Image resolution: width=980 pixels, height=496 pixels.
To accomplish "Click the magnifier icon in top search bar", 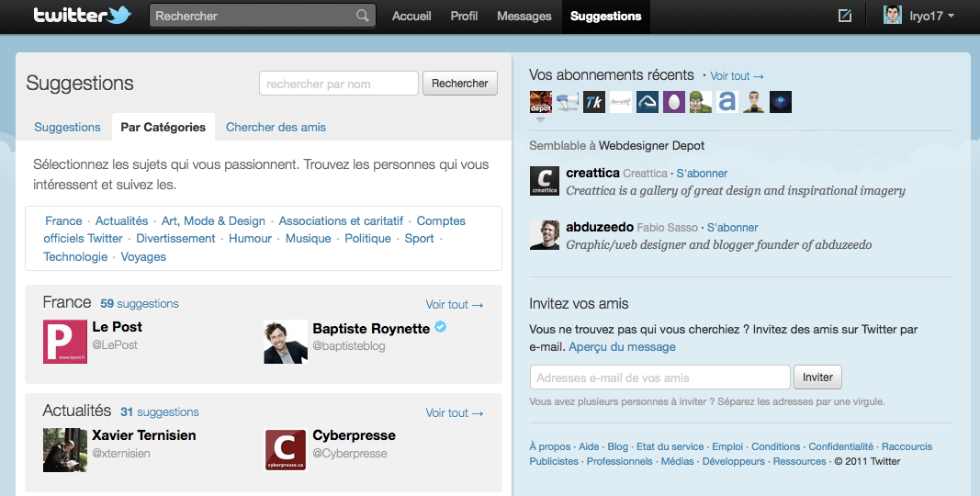I will [x=363, y=16].
